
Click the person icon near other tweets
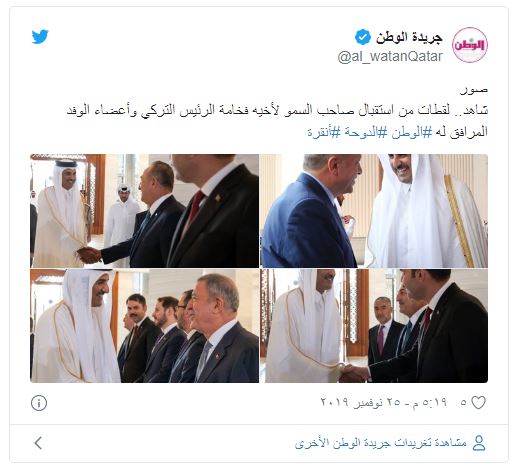[479, 443]
